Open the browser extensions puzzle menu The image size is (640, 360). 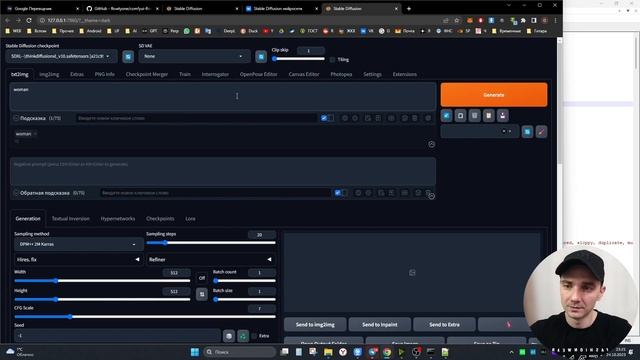click(523, 20)
